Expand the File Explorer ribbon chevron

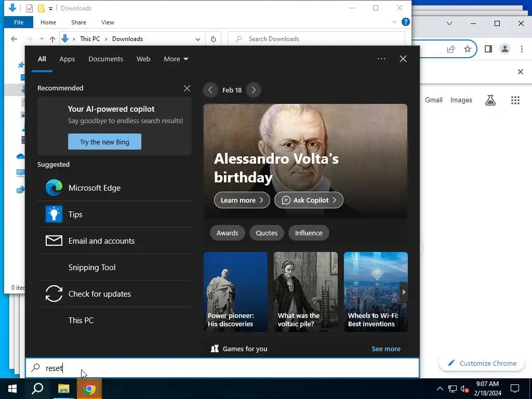point(394,22)
